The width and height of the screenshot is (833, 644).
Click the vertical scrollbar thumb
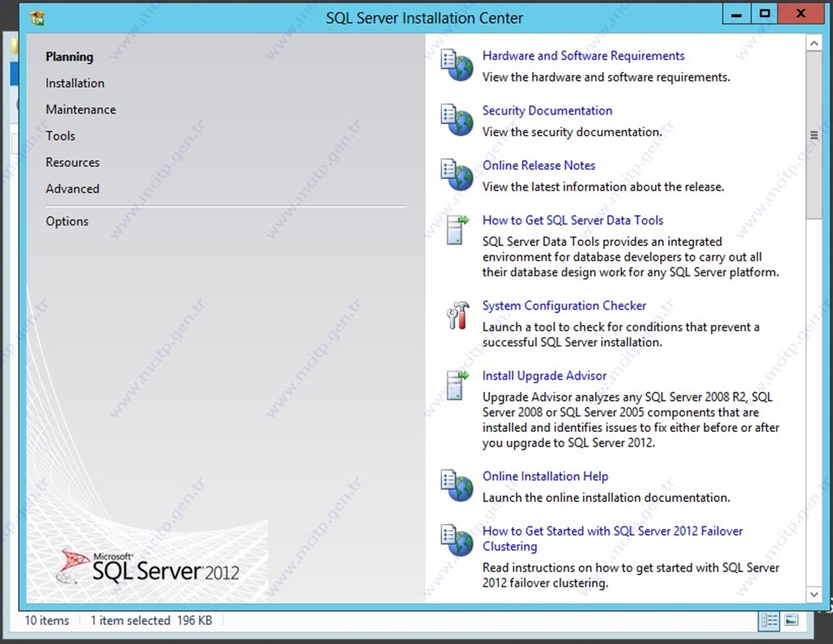coord(813,136)
